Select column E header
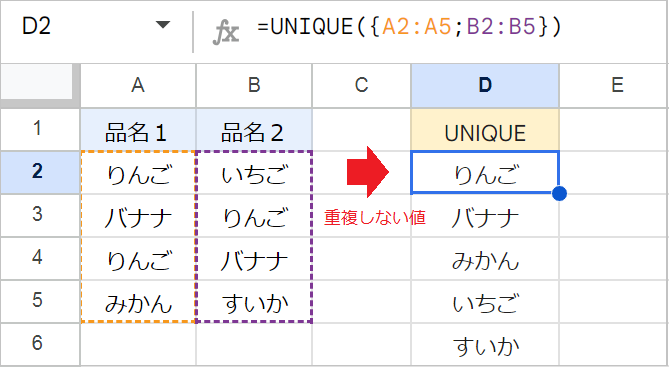Viewport: 669px width, 368px height. click(614, 86)
